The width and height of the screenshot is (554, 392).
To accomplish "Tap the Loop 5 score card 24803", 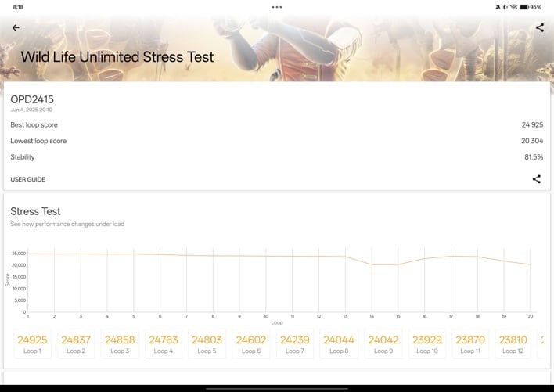I will pyautogui.click(x=207, y=343).
